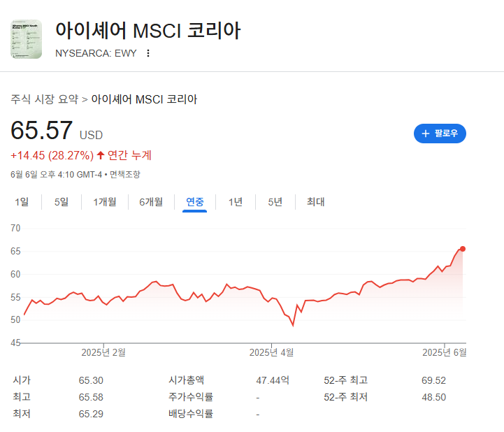Follow the stock with the 팔로우 button
This screenshot has width=504, height=432.
coord(440,134)
